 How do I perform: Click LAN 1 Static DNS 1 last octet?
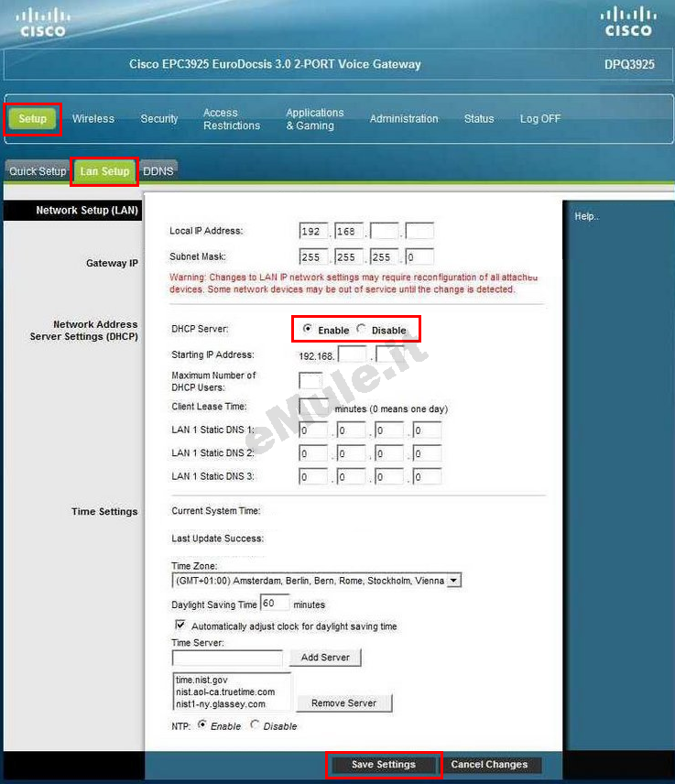pos(427,430)
